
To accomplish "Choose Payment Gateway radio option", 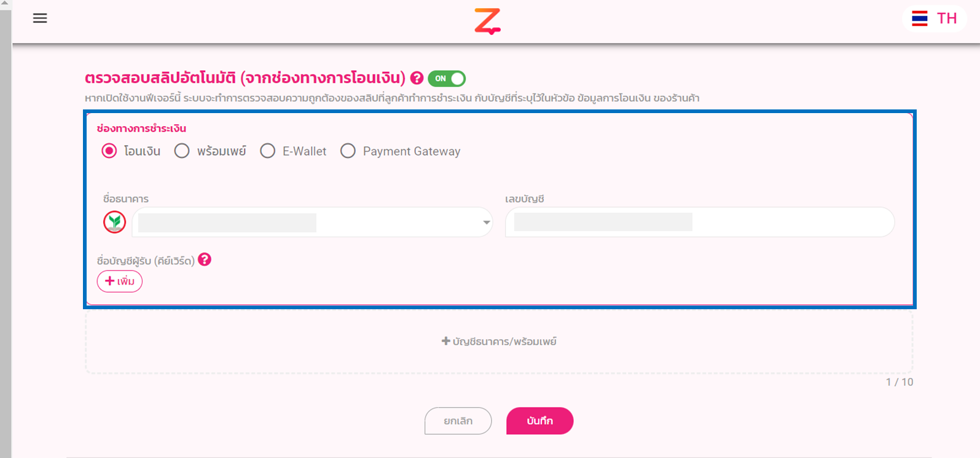I will (348, 151).
